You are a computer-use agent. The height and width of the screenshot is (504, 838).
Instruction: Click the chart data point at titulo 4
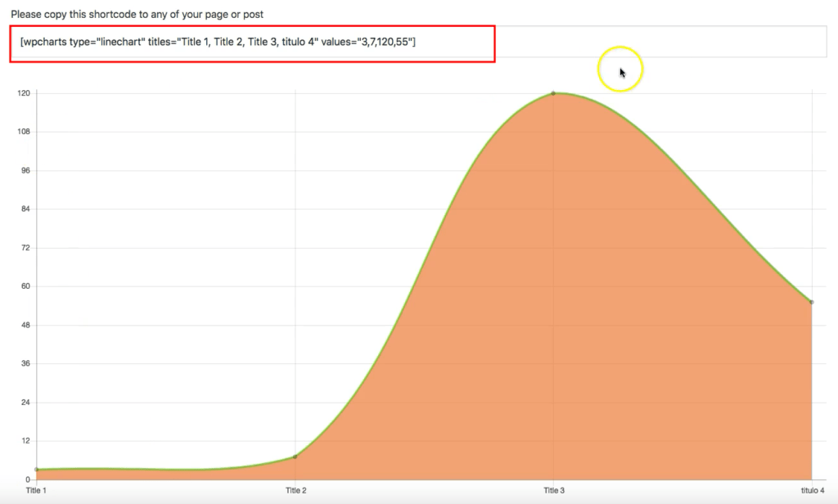[x=812, y=303]
